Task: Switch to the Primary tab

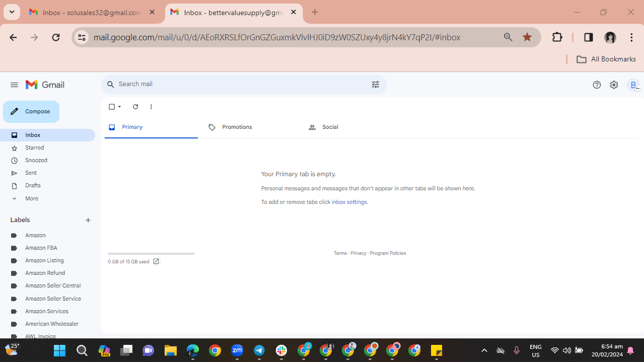Action: tap(151, 127)
